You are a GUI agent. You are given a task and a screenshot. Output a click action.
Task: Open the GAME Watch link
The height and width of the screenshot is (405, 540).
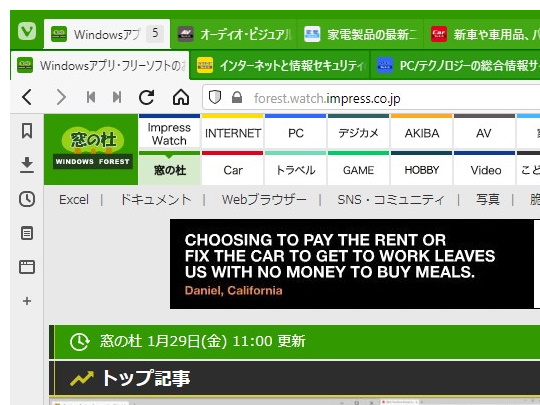click(x=358, y=169)
